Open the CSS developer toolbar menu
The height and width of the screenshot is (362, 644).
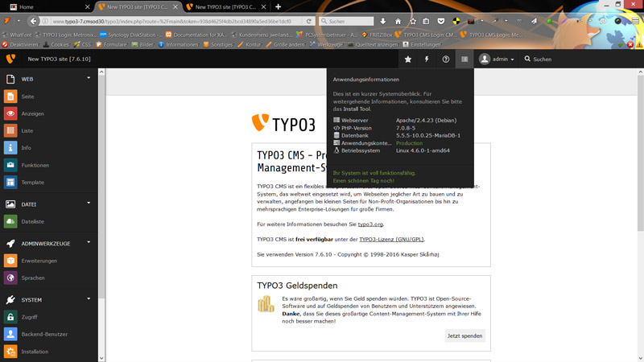pos(83,44)
